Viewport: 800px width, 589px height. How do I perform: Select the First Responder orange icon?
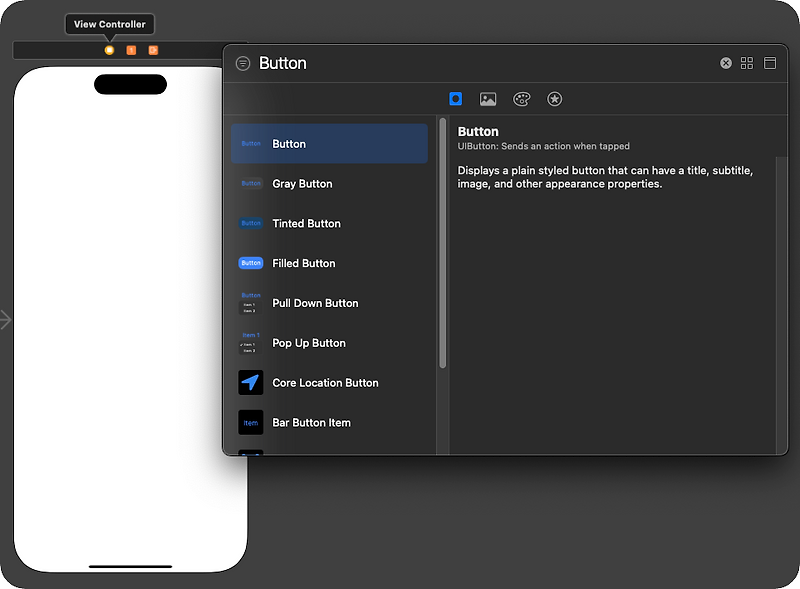[131, 47]
